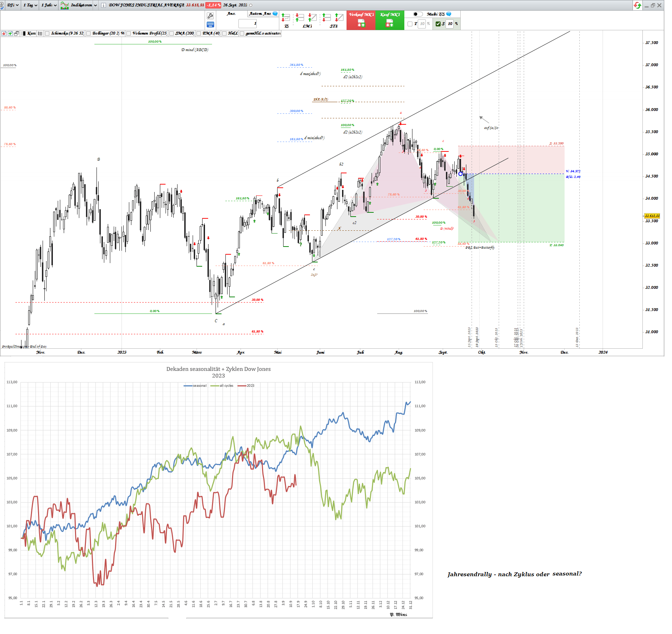Check the SMA (200) indicator box
This screenshot has width=672, height=634.
pyautogui.click(x=172, y=33)
